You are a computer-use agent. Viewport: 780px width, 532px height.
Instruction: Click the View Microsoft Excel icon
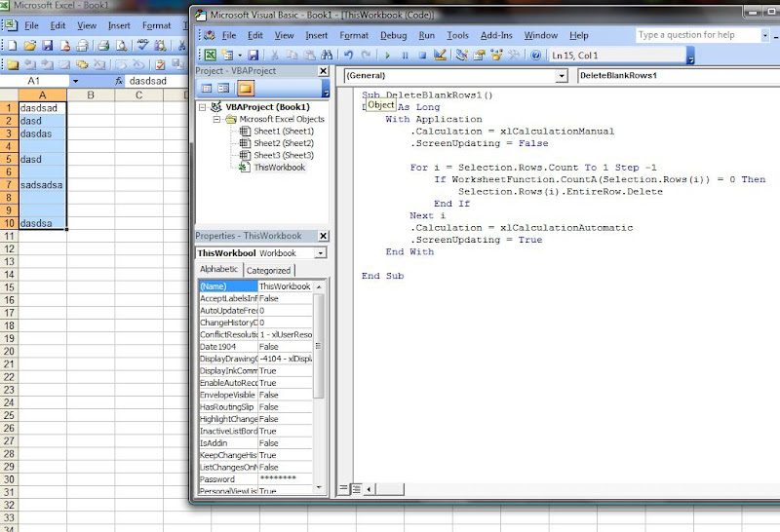210,56
